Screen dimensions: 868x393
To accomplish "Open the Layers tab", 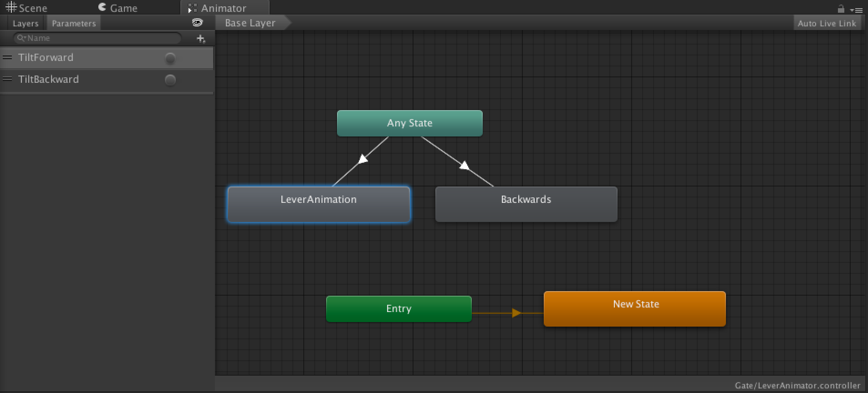I will coord(26,24).
